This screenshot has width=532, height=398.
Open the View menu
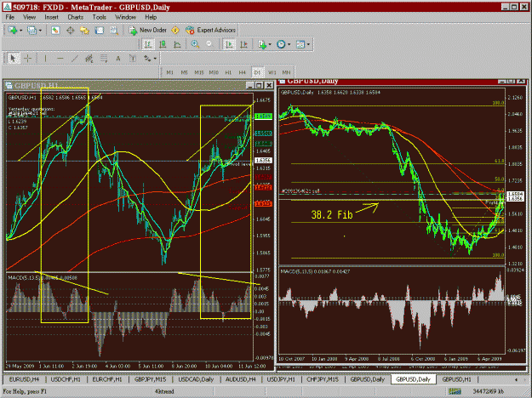(x=29, y=17)
